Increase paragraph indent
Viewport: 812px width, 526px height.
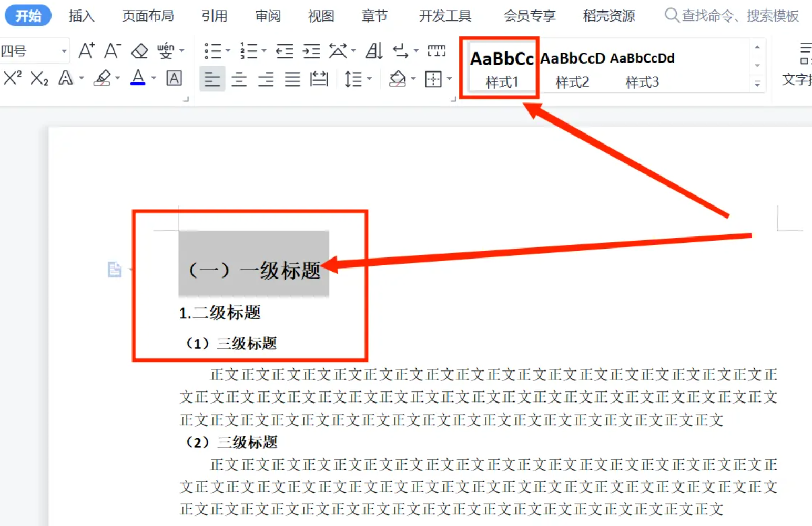click(x=311, y=51)
